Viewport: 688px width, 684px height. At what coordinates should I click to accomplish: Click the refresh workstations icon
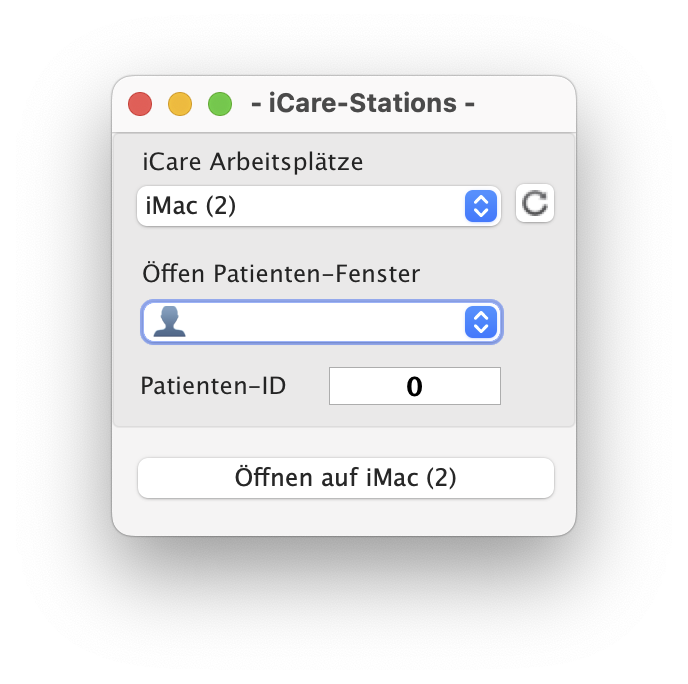pos(535,204)
